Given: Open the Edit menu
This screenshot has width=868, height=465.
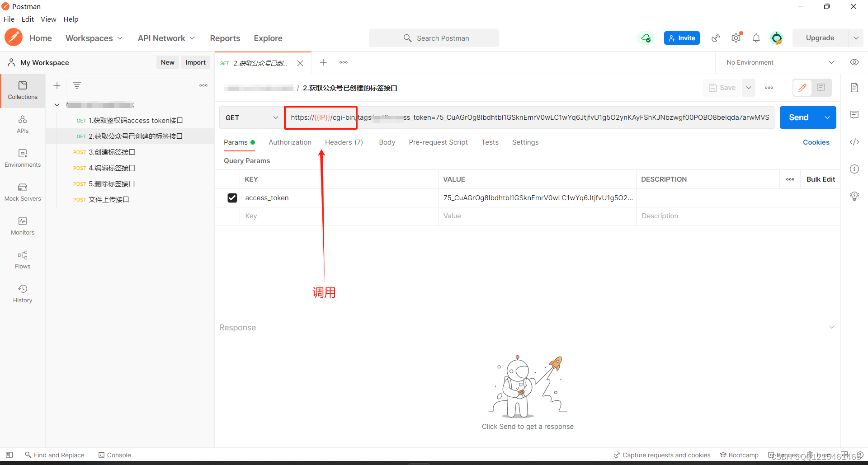Looking at the screenshot, I should (x=28, y=19).
